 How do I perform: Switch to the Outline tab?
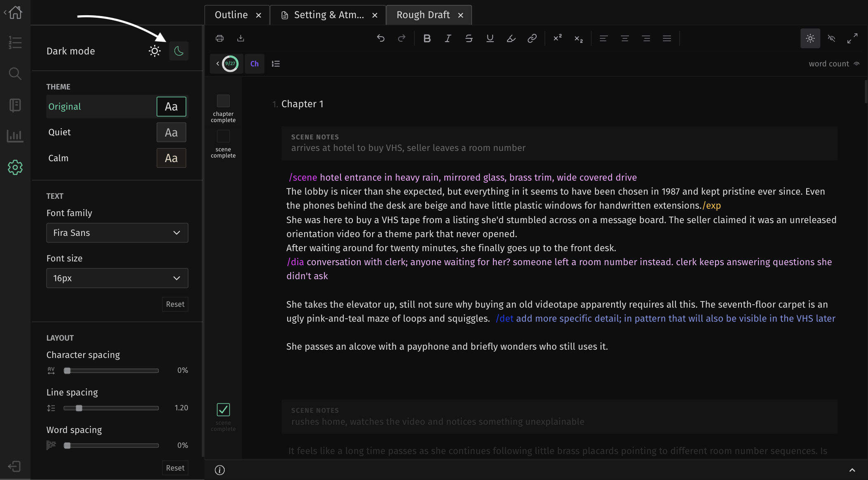237,15
